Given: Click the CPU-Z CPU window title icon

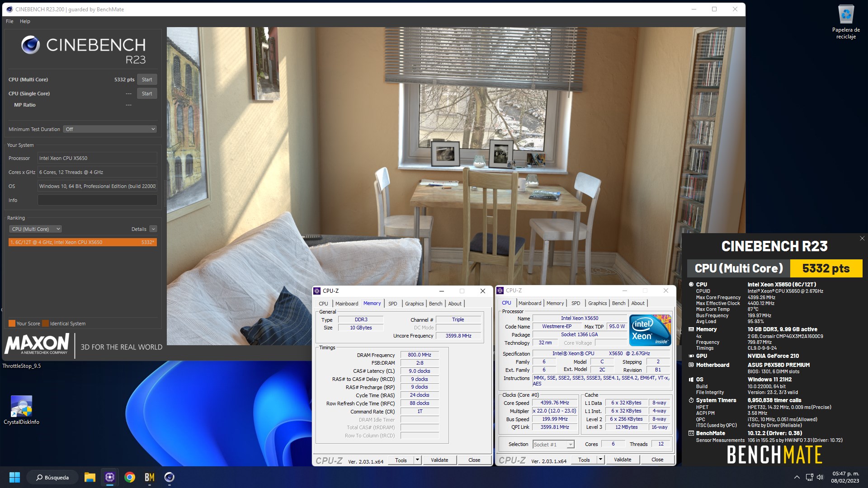Looking at the screenshot, I should 500,291.
